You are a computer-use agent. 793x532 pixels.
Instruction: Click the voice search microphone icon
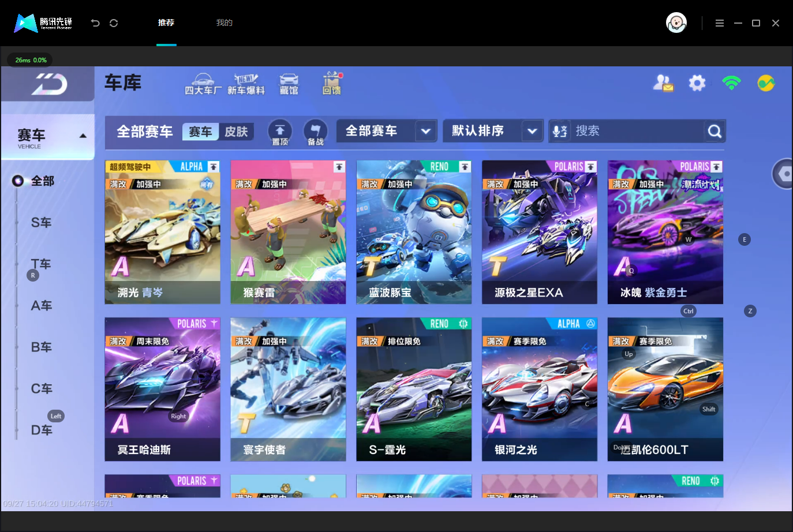(560, 132)
